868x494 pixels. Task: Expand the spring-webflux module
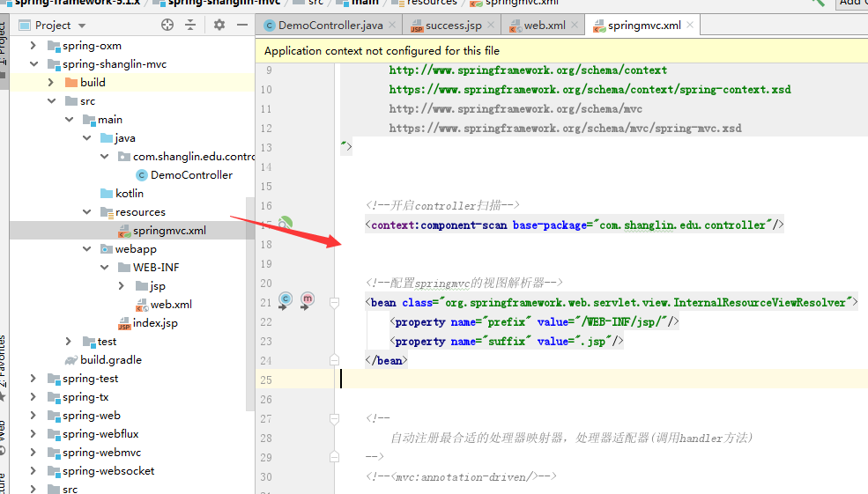pos(33,434)
